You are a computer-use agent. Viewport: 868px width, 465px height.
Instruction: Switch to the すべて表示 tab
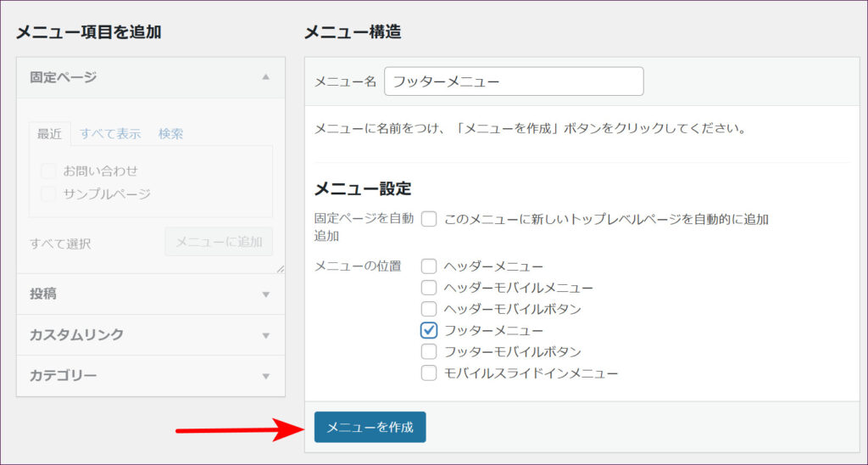[x=110, y=133]
